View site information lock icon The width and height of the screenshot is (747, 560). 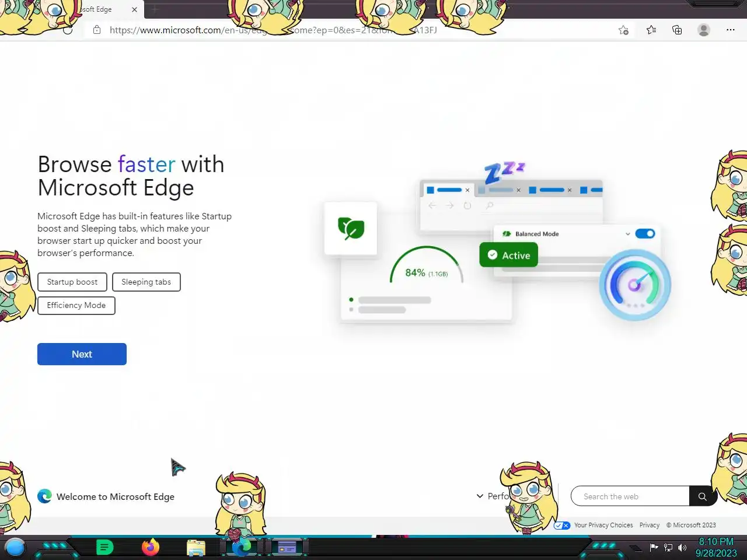point(97,30)
